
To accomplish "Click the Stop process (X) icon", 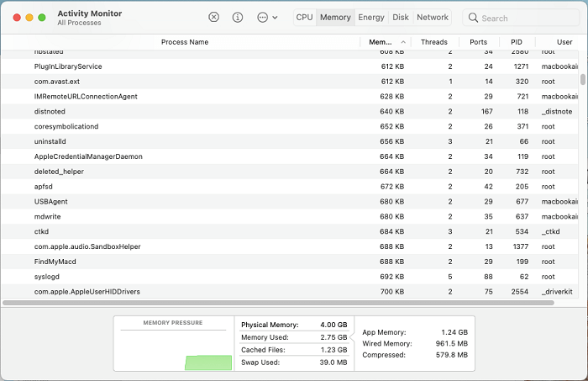I will click(x=213, y=18).
